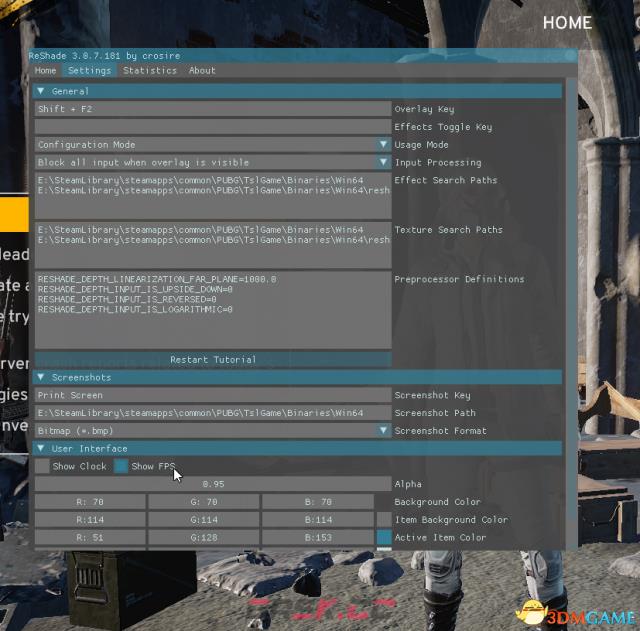
Task: Switch to the Settings tab
Action: pyautogui.click(x=89, y=71)
